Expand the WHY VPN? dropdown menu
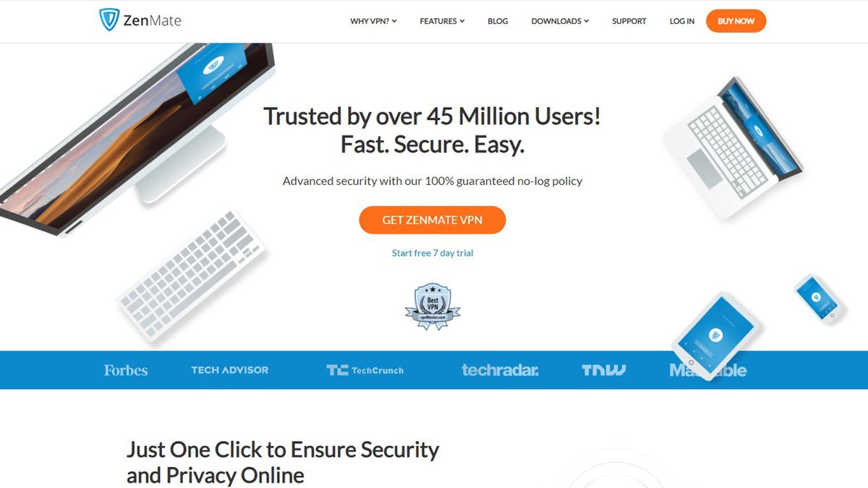Screen dimensions: 868x488 pos(373,21)
